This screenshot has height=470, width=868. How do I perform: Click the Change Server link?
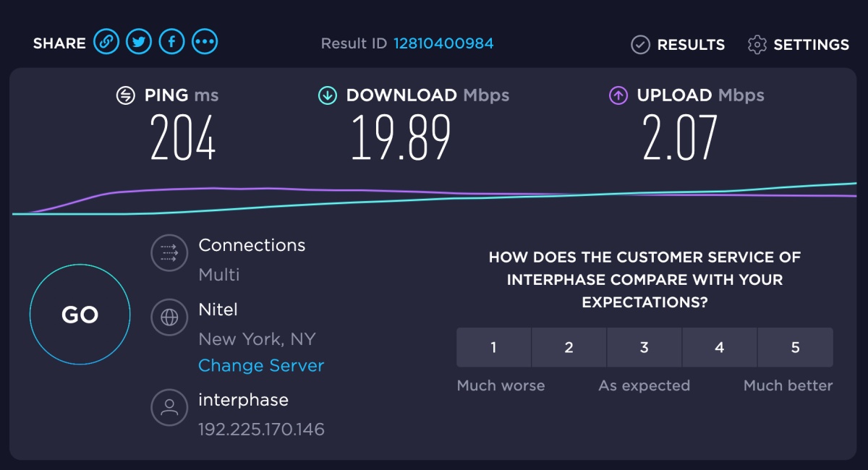tap(261, 366)
